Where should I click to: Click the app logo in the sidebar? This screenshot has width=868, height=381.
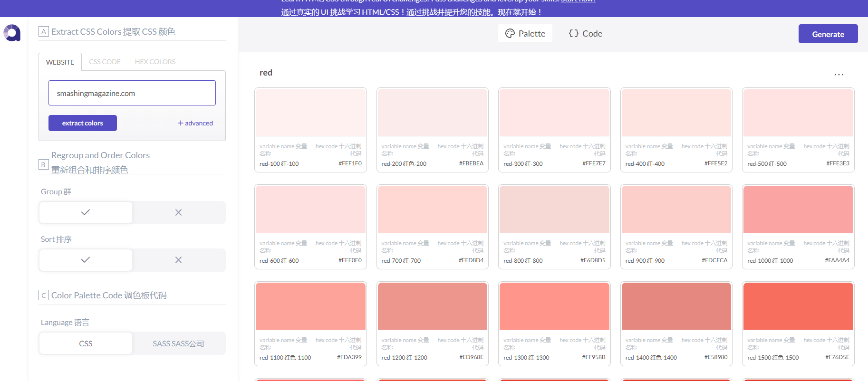(12, 33)
